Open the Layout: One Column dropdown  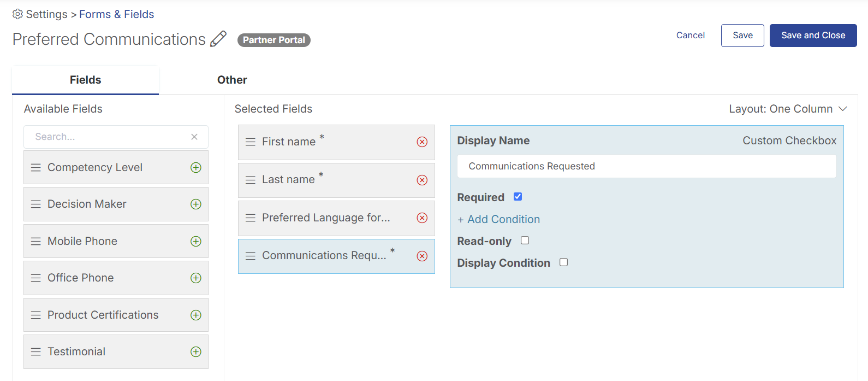[788, 109]
